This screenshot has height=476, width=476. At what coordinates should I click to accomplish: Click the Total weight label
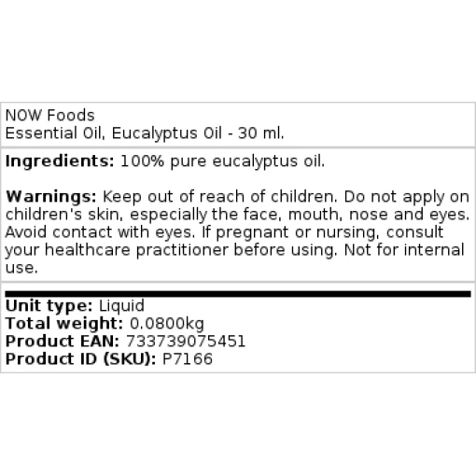coord(64,324)
